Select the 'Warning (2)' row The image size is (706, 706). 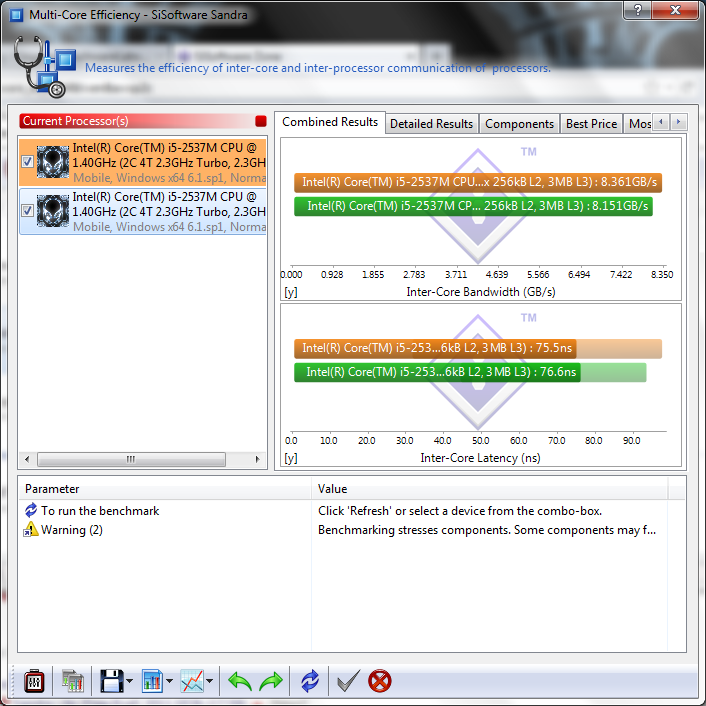(352, 530)
